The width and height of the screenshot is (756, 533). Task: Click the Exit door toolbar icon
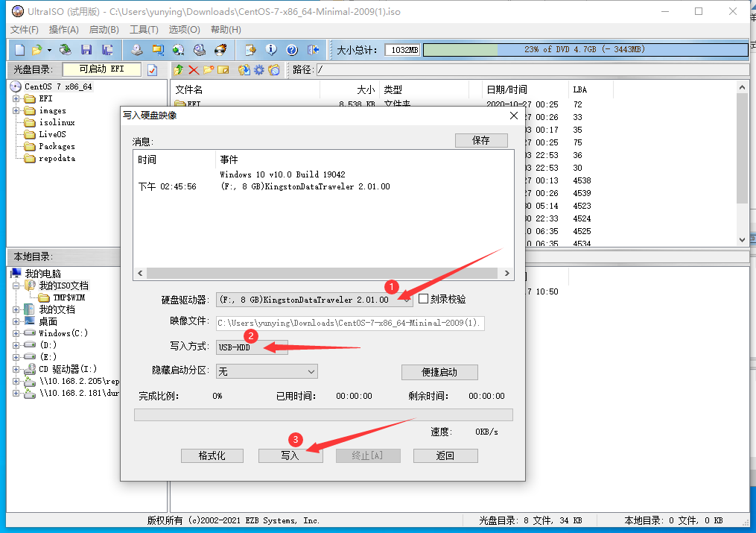click(x=313, y=50)
